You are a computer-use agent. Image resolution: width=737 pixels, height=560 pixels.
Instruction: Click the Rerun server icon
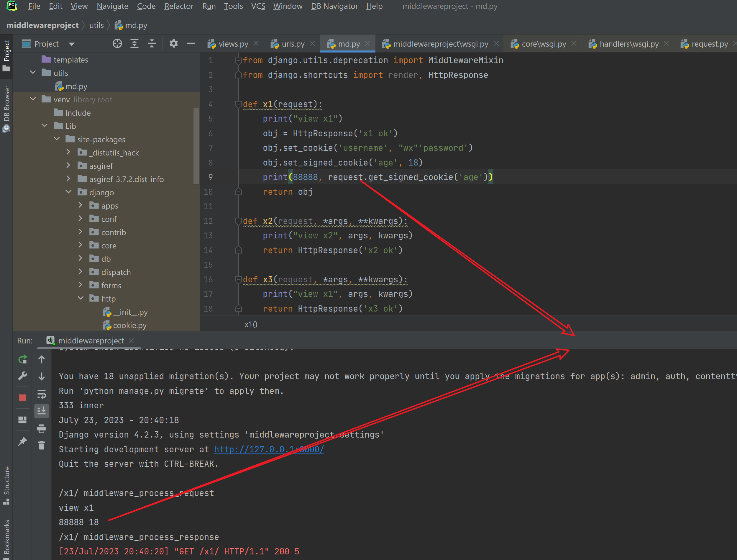click(x=22, y=359)
